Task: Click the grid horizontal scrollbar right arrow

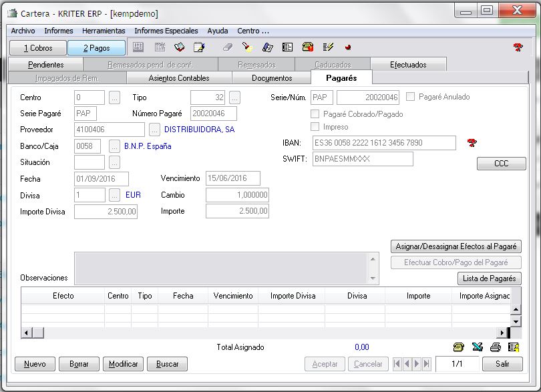Action: 502,333
